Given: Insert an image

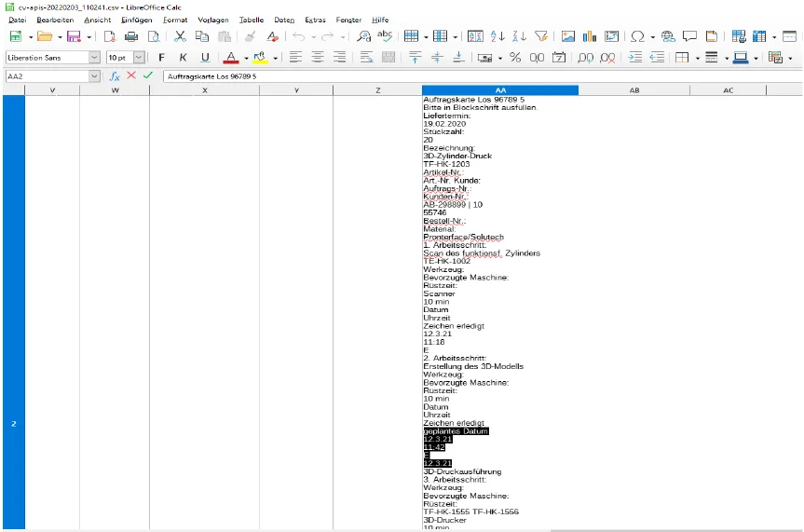Looking at the screenshot, I should [567, 36].
